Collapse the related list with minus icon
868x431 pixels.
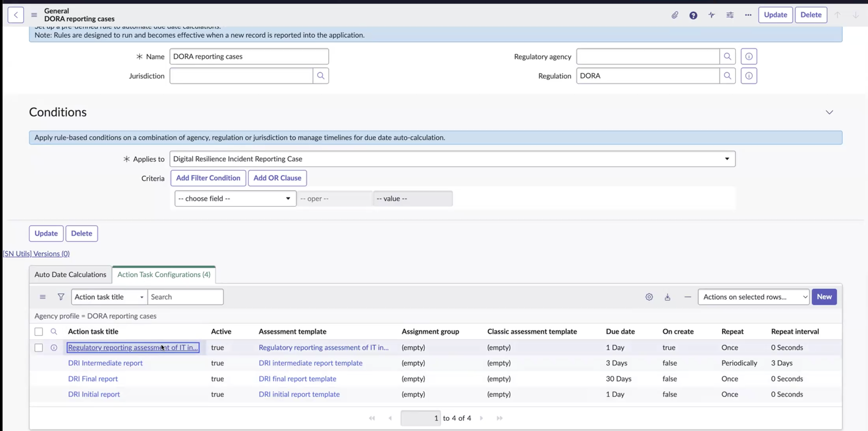[x=688, y=297]
